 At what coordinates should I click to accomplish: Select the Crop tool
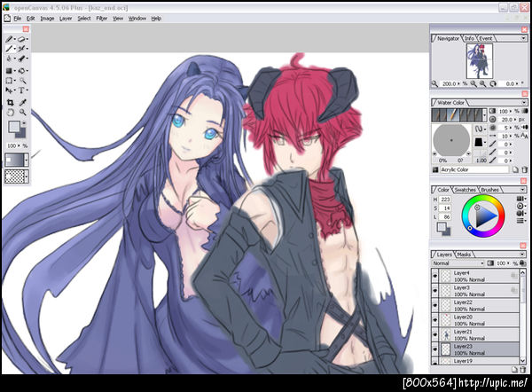(x=10, y=102)
